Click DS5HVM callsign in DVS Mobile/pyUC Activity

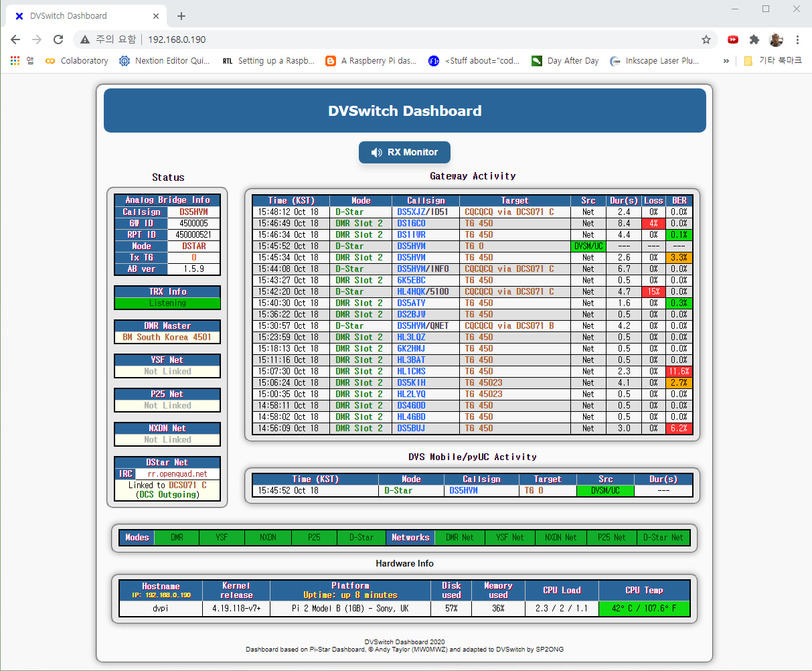click(x=463, y=490)
